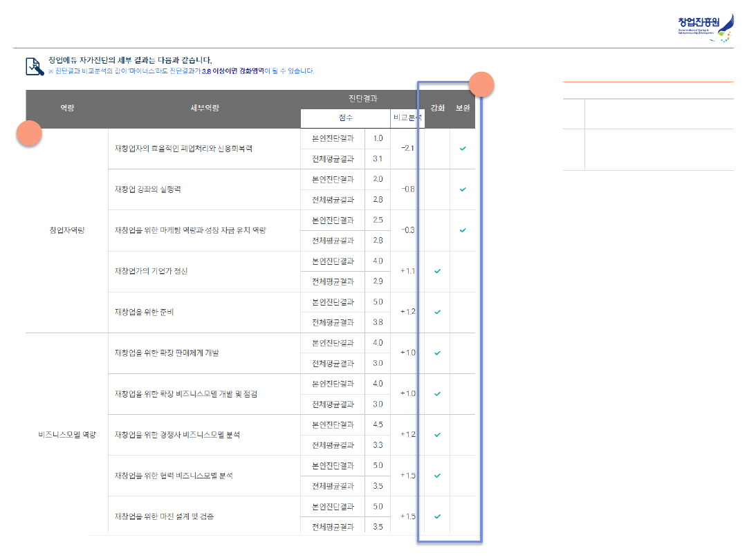Click the 전체평균결과 score 3.8

pyautogui.click(x=378, y=322)
